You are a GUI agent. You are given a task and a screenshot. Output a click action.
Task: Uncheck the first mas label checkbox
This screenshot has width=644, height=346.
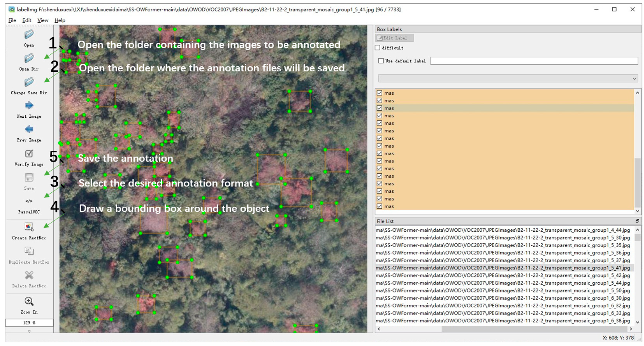coord(379,93)
